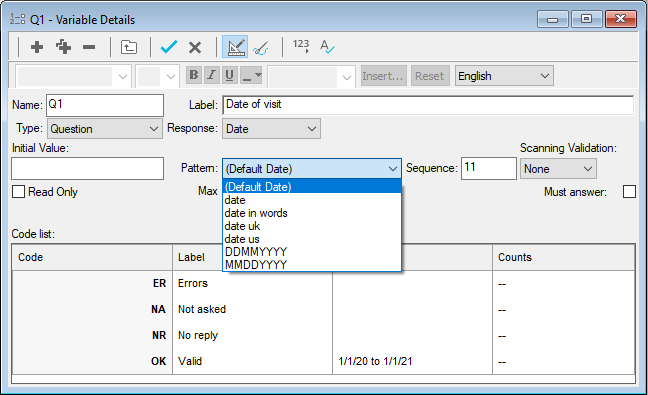Toggle bold formatting

coord(193,75)
